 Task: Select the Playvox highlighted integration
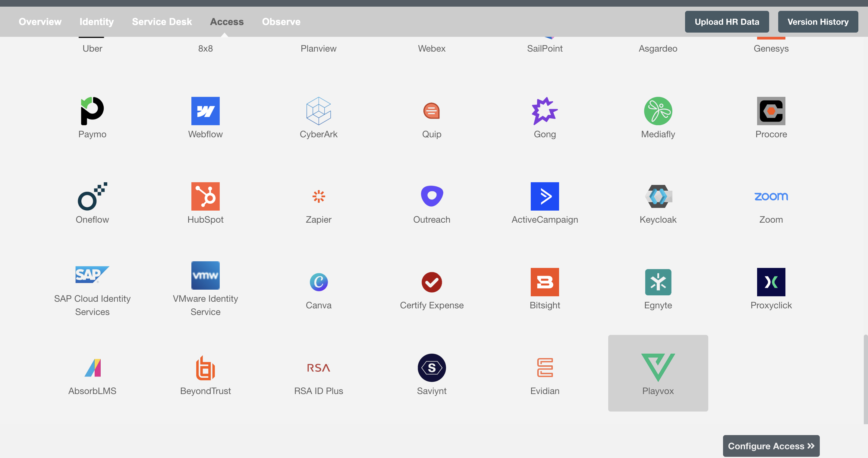click(658, 373)
